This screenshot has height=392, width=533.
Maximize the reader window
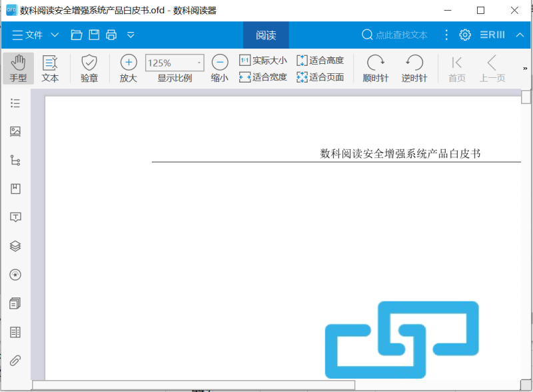[x=480, y=11]
